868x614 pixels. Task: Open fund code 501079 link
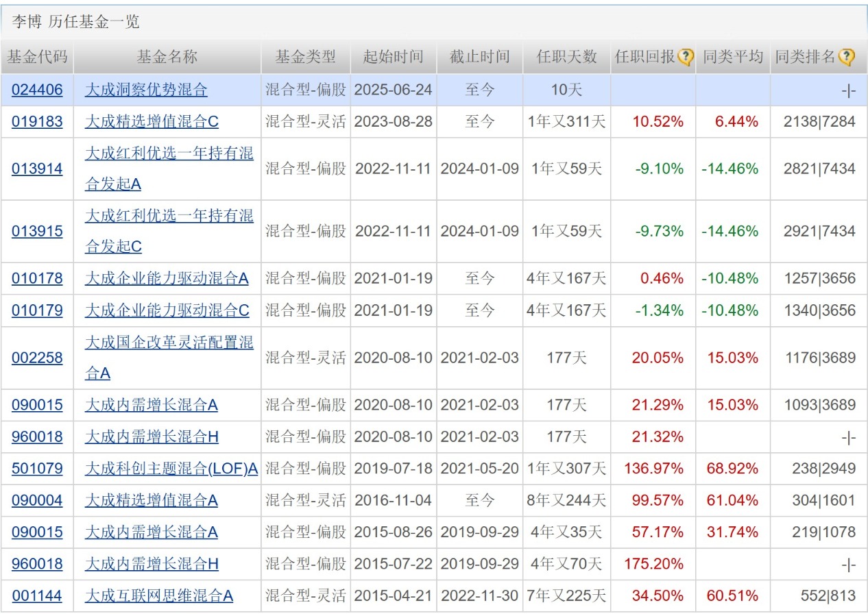pyautogui.click(x=37, y=469)
